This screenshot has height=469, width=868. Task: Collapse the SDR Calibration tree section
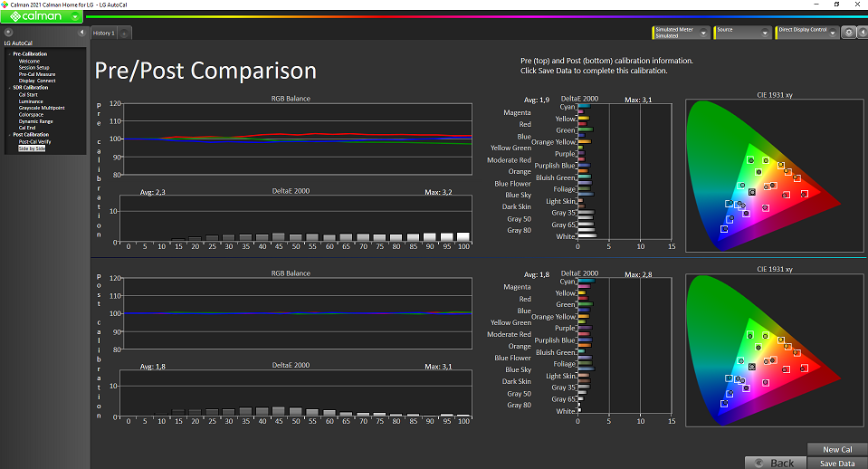click(x=9, y=87)
